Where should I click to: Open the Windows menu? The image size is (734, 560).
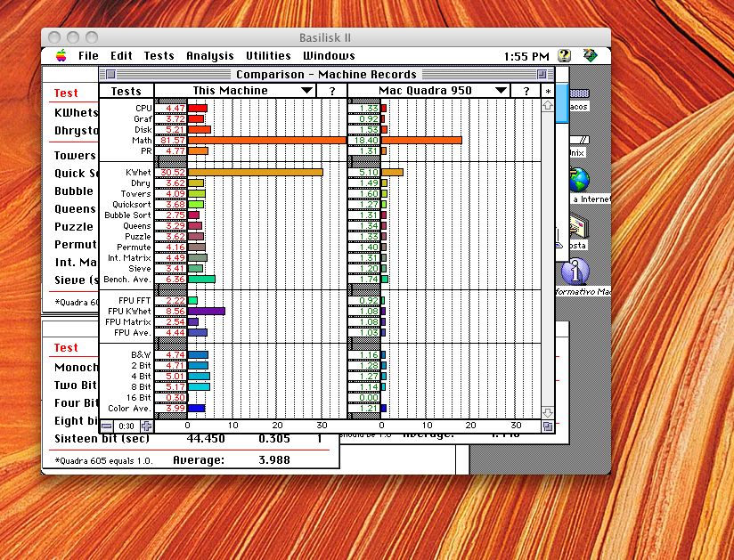pos(329,56)
